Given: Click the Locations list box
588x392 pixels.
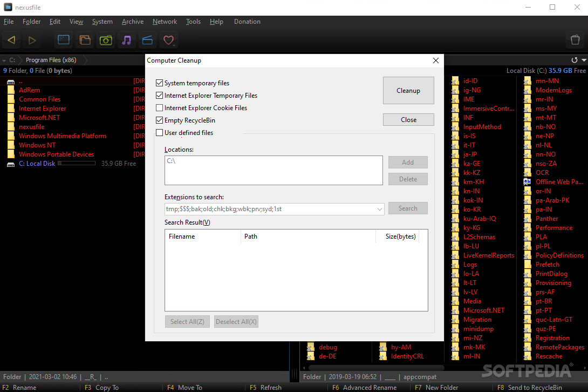Looking at the screenshot, I should click(x=274, y=171).
